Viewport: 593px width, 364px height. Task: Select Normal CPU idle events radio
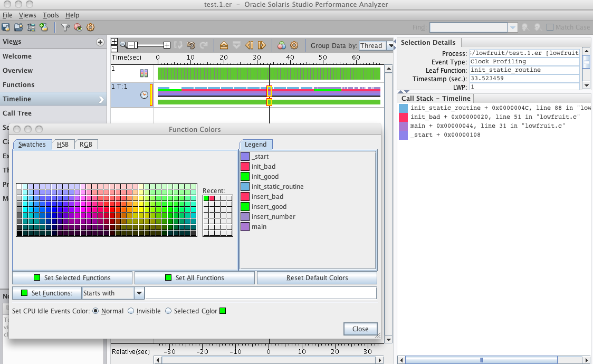click(95, 311)
